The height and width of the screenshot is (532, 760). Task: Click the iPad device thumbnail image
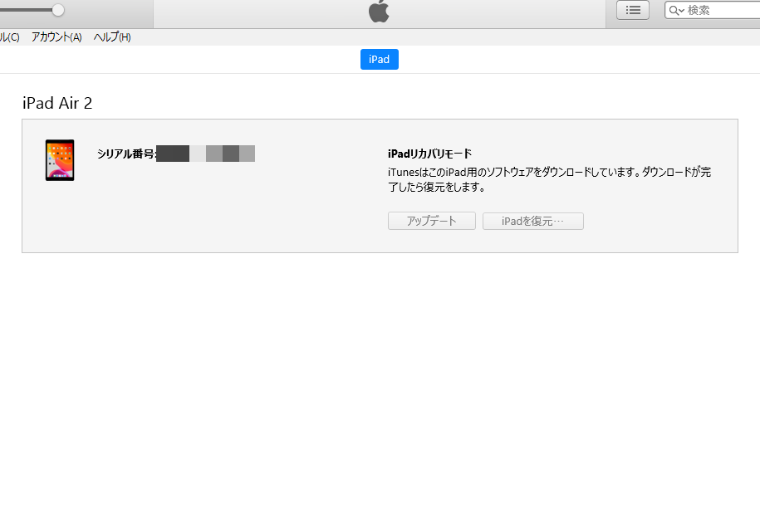click(60, 160)
